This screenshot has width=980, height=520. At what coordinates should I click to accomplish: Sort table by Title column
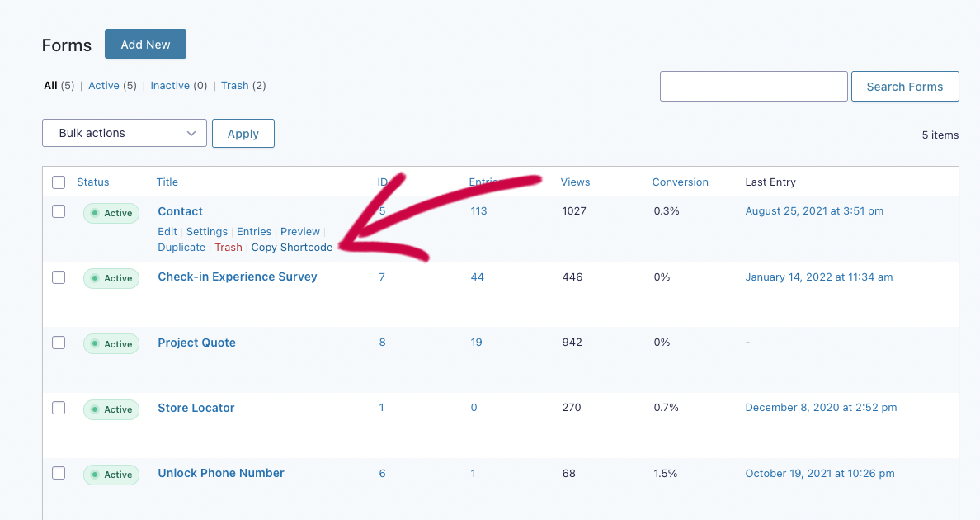pyautogui.click(x=167, y=182)
